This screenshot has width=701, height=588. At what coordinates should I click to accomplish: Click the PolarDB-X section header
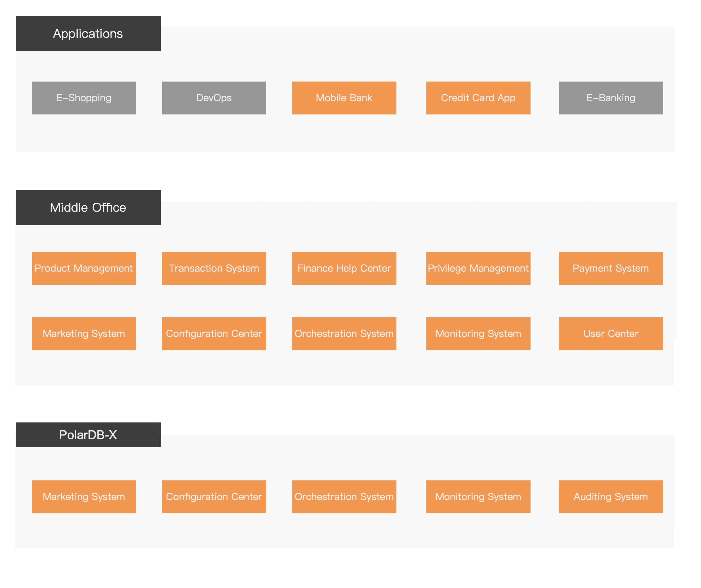point(88,434)
